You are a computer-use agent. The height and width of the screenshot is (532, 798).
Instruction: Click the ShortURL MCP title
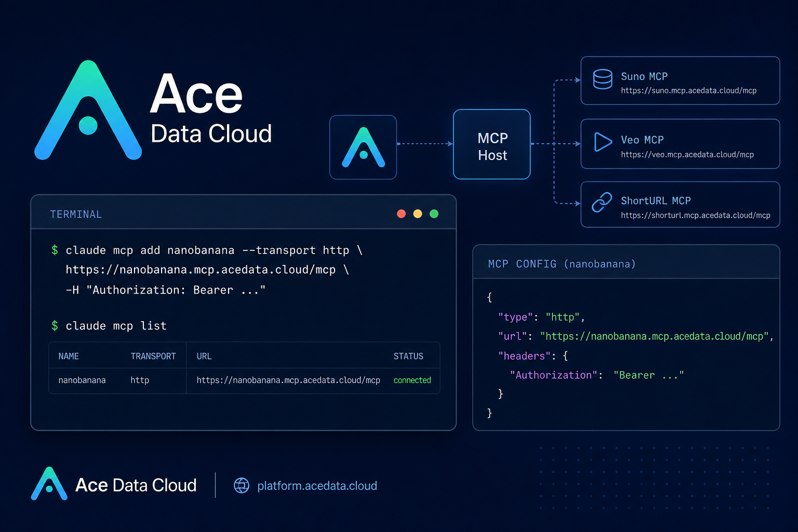click(x=656, y=201)
